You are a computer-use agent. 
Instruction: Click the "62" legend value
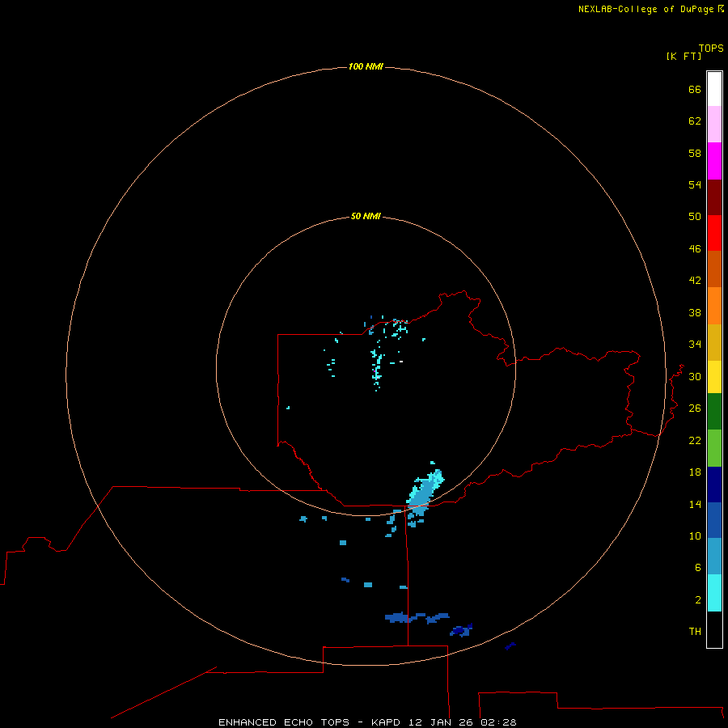695,121
